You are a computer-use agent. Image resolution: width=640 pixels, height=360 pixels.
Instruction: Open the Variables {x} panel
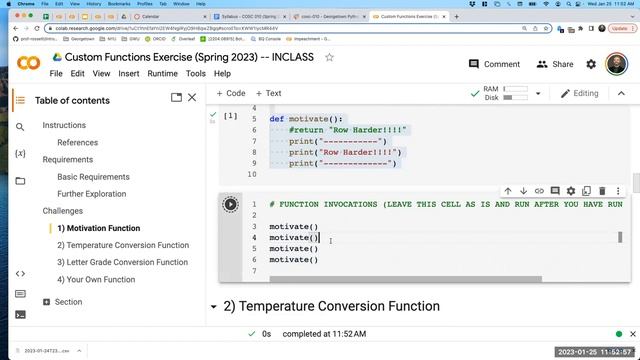[x=20, y=153]
